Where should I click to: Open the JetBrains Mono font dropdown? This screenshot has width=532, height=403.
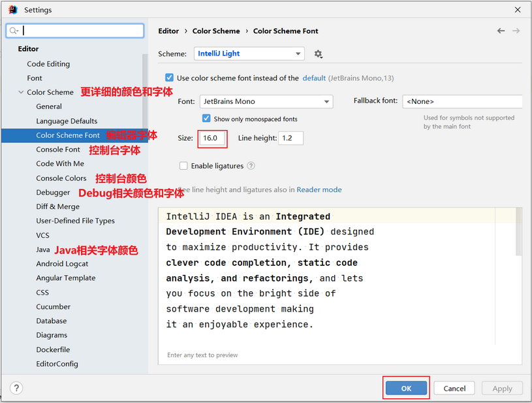coord(266,101)
